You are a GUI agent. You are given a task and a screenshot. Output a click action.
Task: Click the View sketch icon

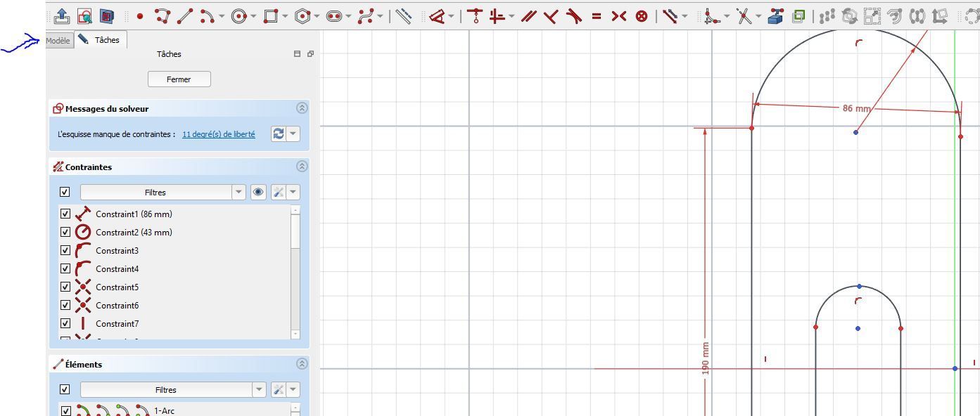[x=84, y=15]
